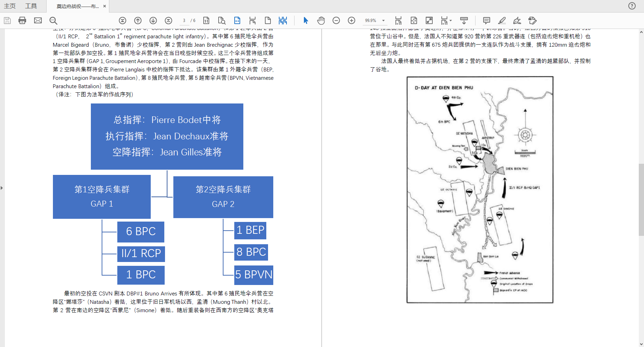This screenshot has width=644, height=347.
Task: Open the fill and sign pen tool
Action: click(x=517, y=21)
